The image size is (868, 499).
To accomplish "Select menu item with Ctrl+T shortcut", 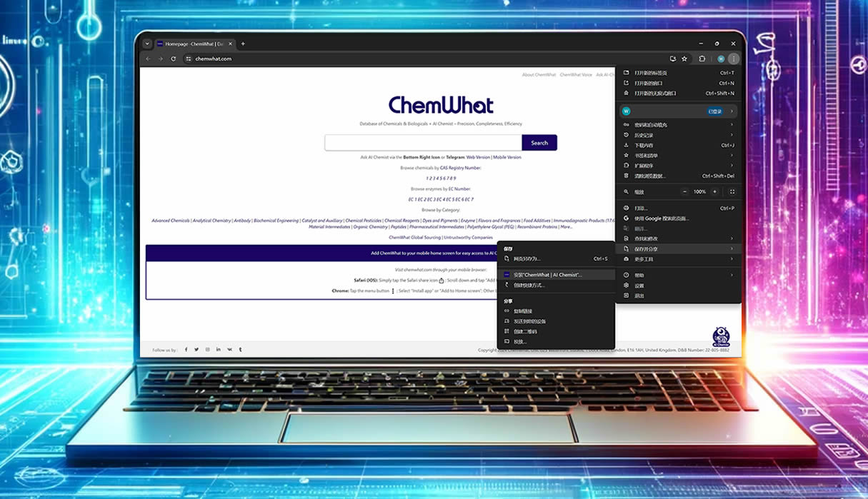I will click(x=679, y=73).
